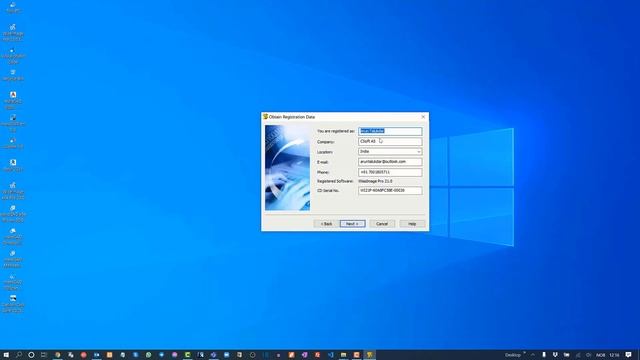Open volume control in system tray
640x360 pixels.
[588, 355]
